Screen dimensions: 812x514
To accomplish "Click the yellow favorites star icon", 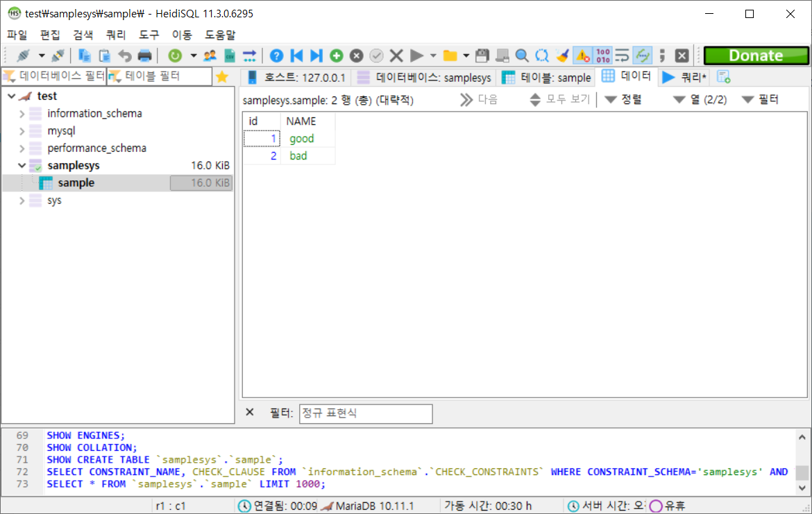I will click(222, 76).
